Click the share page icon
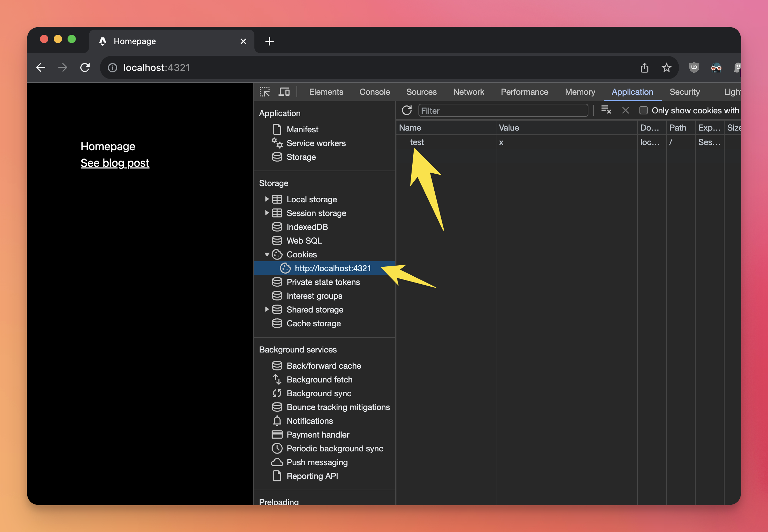 coord(644,68)
